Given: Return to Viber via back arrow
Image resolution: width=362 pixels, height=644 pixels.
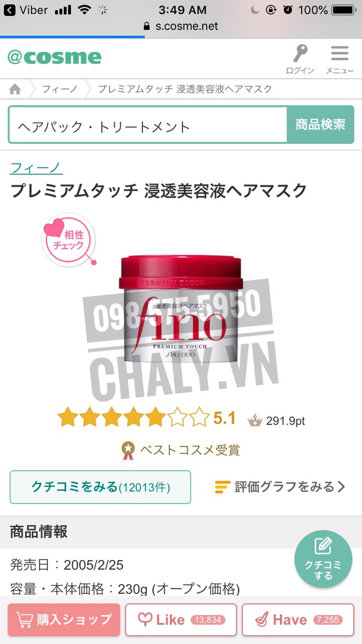Looking at the screenshot, I should pyautogui.click(x=10, y=10).
